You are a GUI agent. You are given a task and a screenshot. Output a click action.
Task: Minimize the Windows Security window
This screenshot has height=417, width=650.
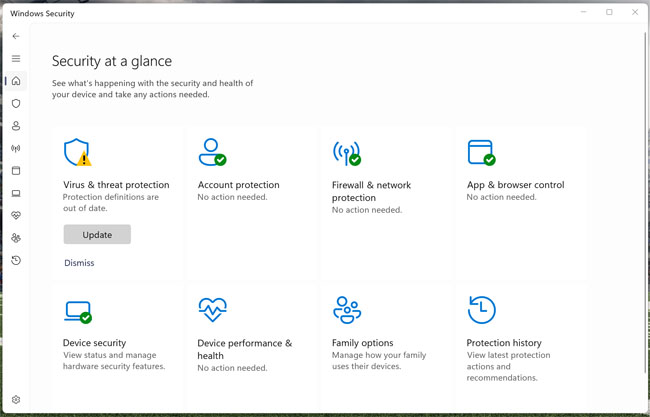584,12
